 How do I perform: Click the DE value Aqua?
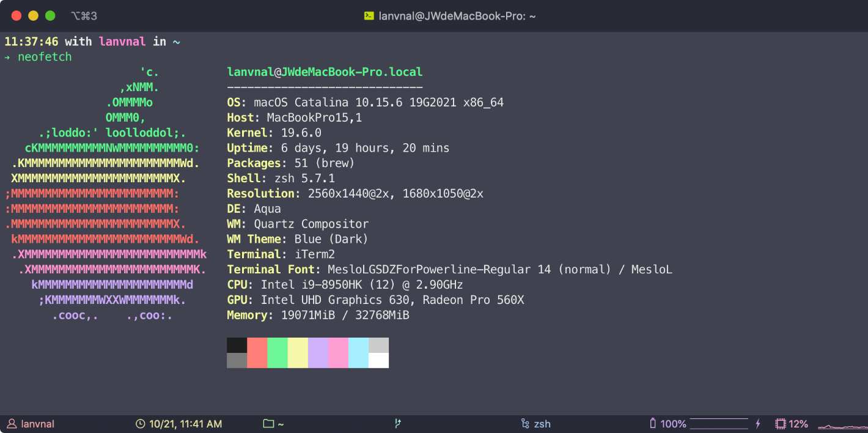click(x=267, y=209)
